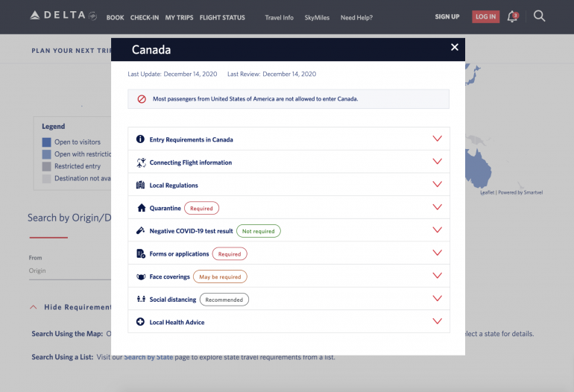This screenshot has height=392, width=574.
Task: Close the Canada dialog
Action: 454,48
